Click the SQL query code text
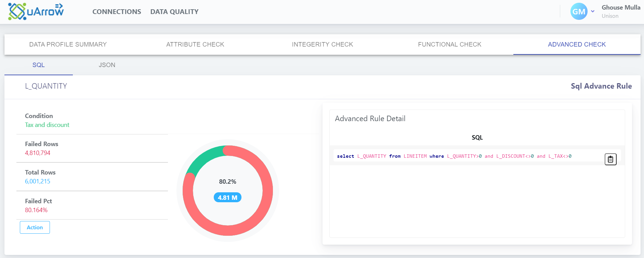This screenshot has width=644, height=258. 454,156
